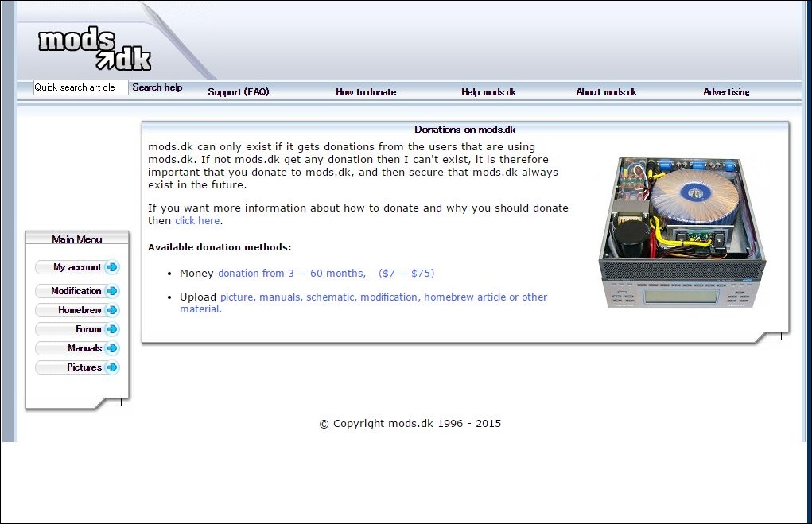Screen dimensions: 812x524
Task: Click the arrow icon beside Forum
Action: tap(112, 329)
